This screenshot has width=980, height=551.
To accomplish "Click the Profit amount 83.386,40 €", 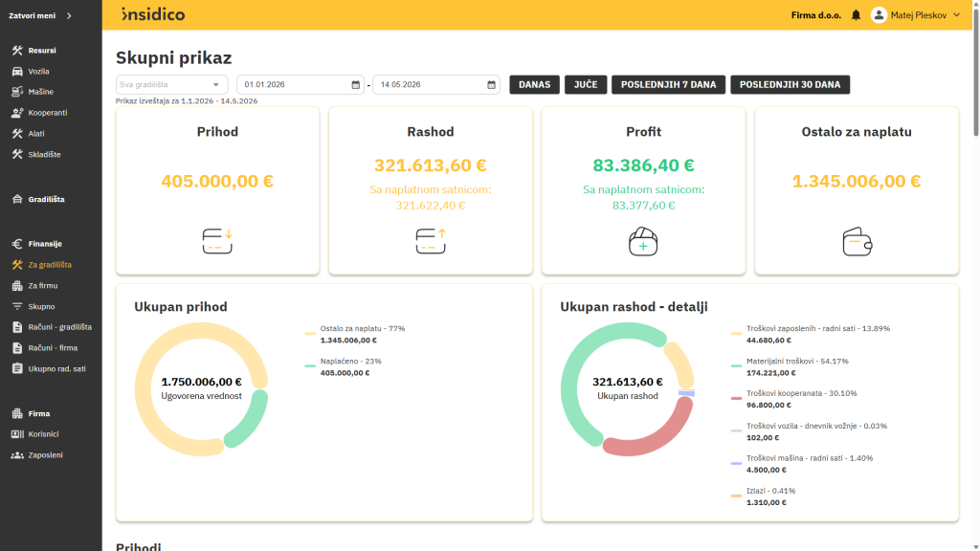I will pos(643,165).
